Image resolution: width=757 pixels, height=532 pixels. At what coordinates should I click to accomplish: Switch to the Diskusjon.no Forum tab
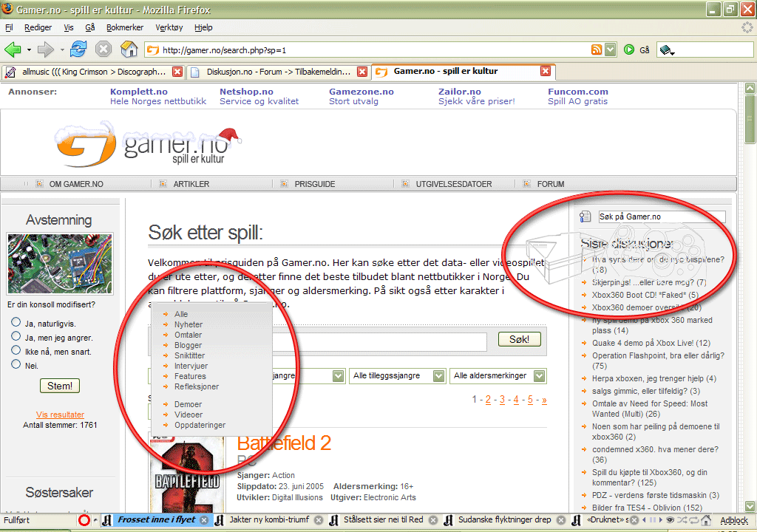coord(279,72)
